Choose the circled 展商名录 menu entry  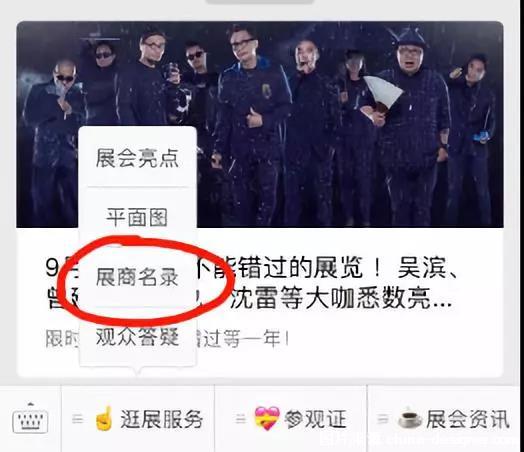pyautogui.click(x=137, y=277)
